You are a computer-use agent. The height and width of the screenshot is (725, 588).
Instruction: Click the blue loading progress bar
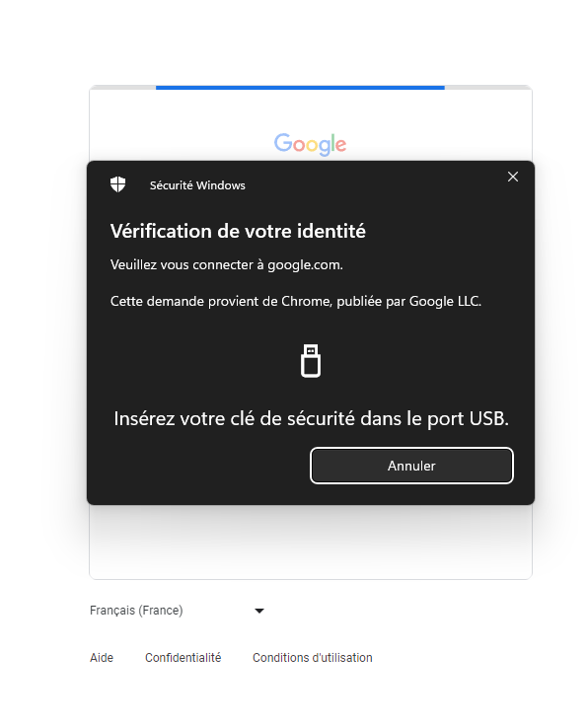[300, 88]
